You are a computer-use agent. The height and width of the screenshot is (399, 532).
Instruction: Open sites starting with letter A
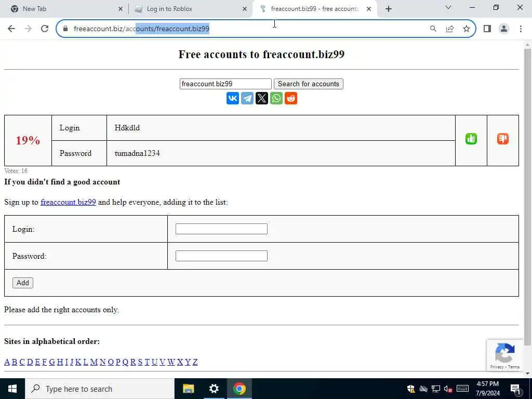point(7,362)
